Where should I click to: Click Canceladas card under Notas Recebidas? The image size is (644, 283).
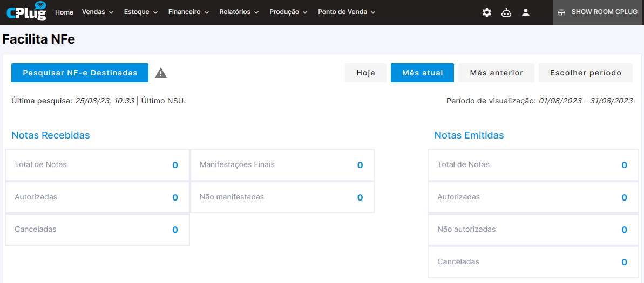tap(97, 230)
